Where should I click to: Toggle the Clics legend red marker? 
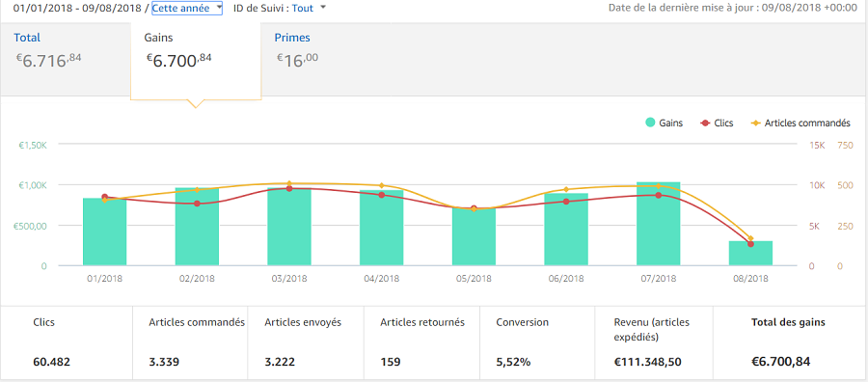click(x=705, y=123)
